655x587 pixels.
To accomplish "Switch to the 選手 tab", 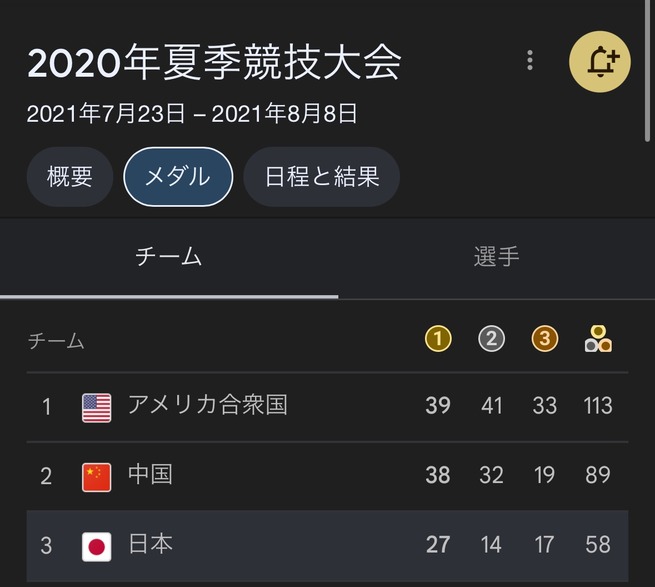I will pos(496,257).
